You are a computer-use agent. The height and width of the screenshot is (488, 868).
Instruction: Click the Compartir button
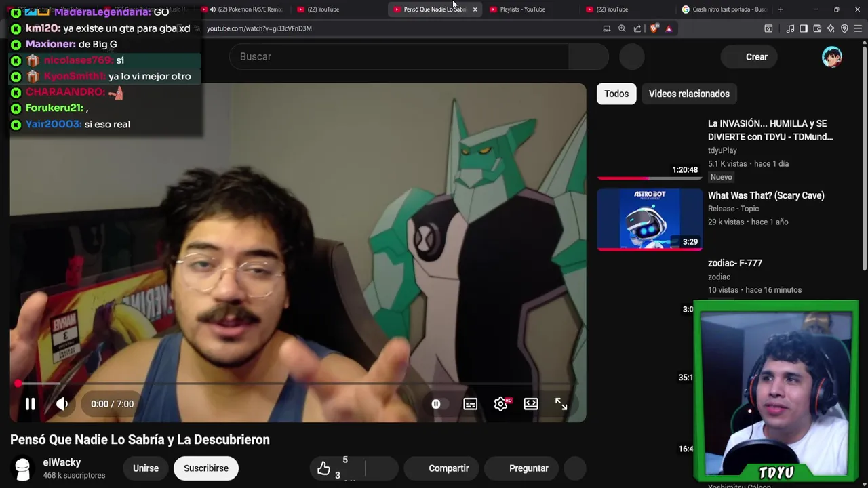[x=441, y=468]
